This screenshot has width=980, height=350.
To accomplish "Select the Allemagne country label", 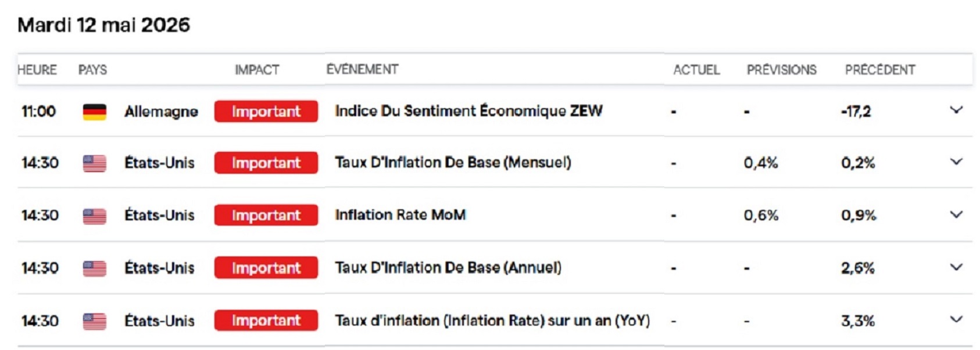I will click(x=161, y=112).
